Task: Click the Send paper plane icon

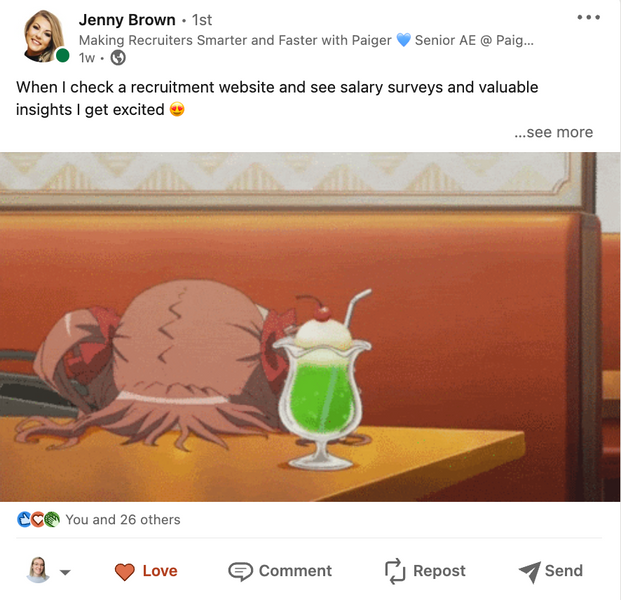Action: (530, 571)
